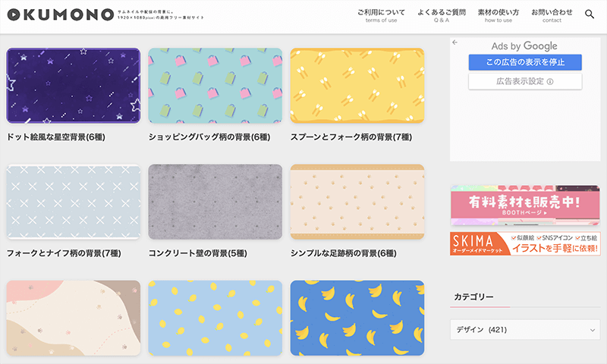Image resolution: width=607 pixels, height=364 pixels.
Task: Click the title フォークとナイフ柄の背景(7種)
Action: click(64, 253)
